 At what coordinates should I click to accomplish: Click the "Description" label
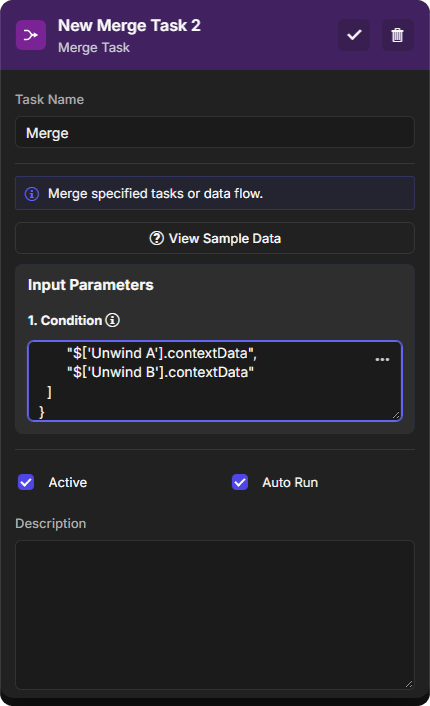pyautogui.click(x=50, y=524)
